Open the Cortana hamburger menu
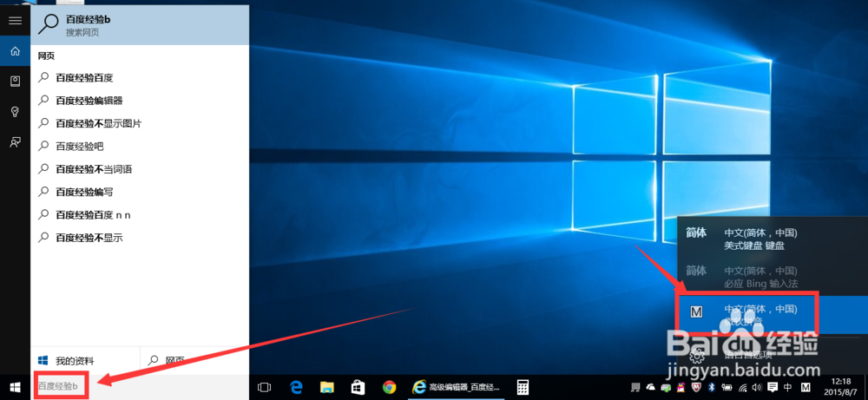Image resolution: width=868 pixels, height=400 pixels. tap(15, 21)
